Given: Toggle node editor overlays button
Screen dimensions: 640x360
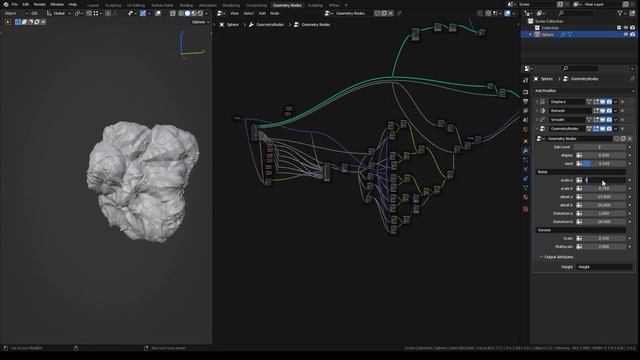Looking at the screenshot, I should (507, 13).
